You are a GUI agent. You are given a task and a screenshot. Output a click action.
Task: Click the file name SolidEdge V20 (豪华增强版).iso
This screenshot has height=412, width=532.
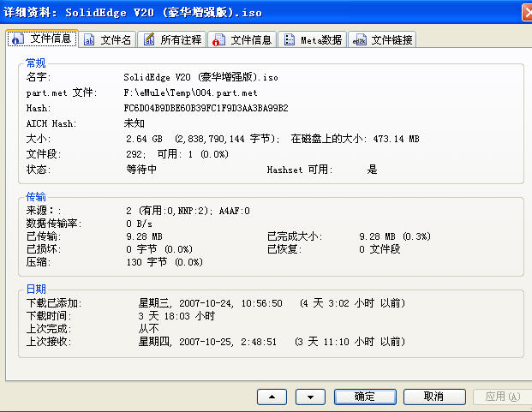200,77
